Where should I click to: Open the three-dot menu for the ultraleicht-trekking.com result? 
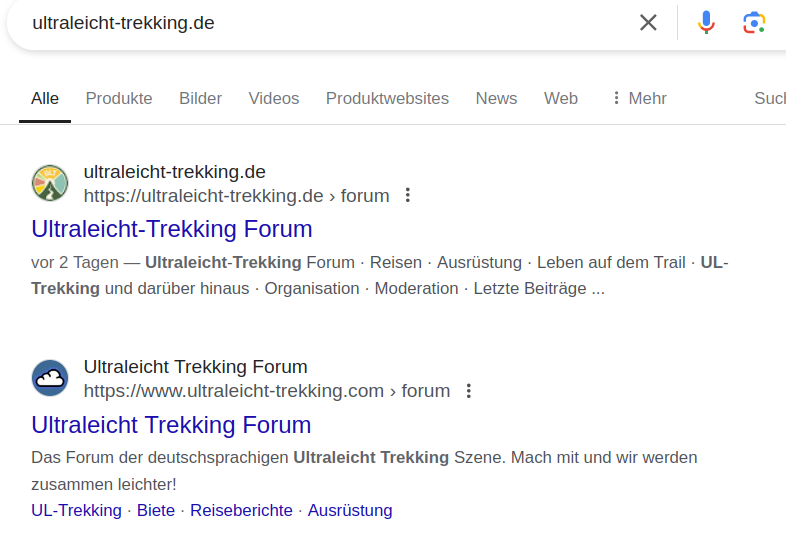pyautogui.click(x=468, y=390)
